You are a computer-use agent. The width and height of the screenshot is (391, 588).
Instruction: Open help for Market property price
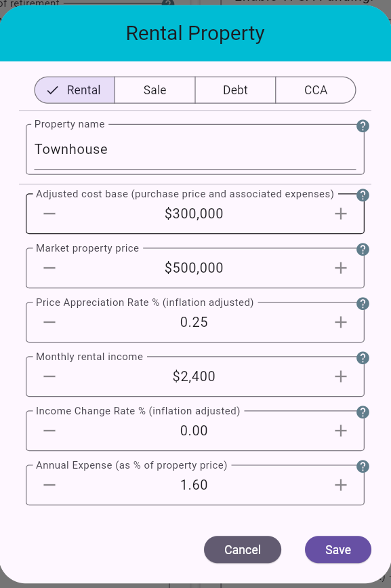tap(363, 250)
